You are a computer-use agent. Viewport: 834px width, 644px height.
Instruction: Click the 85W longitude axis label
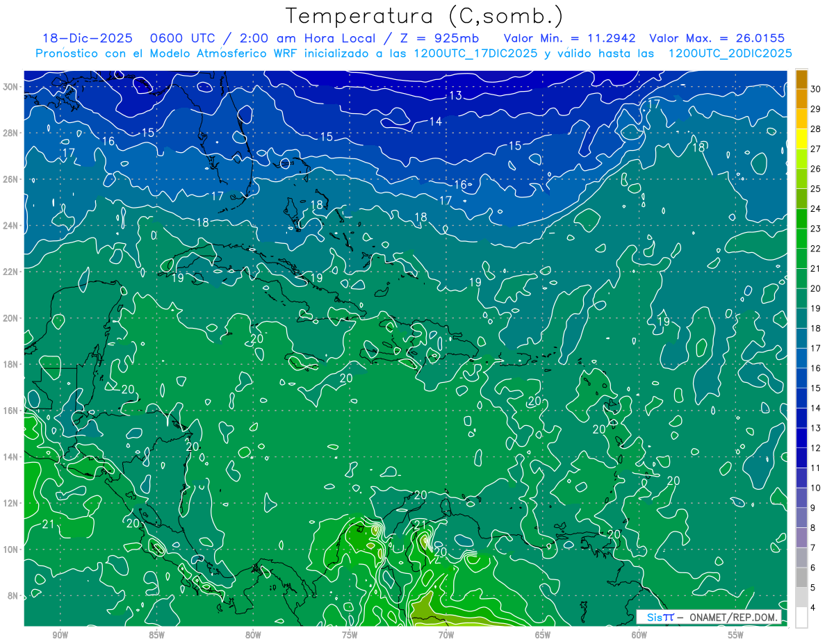pyautogui.click(x=156, y=635)
